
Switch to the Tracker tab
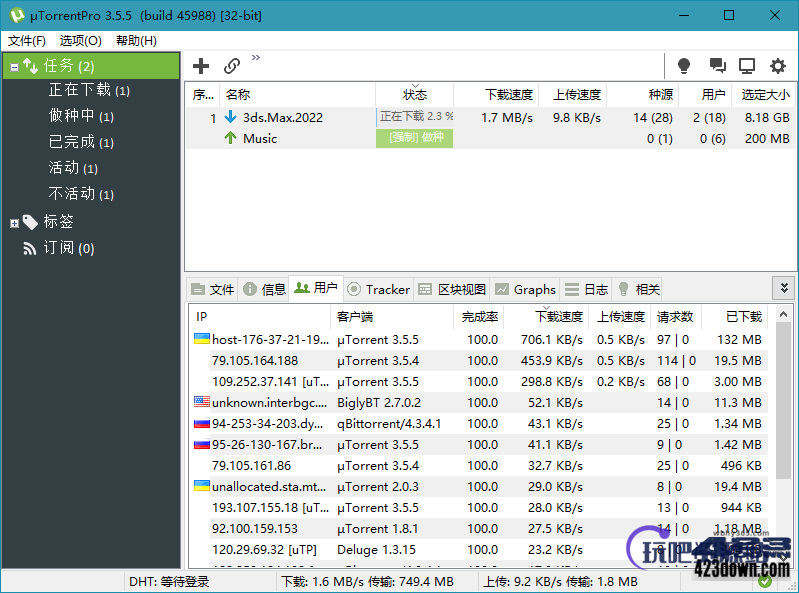[379, 289]
